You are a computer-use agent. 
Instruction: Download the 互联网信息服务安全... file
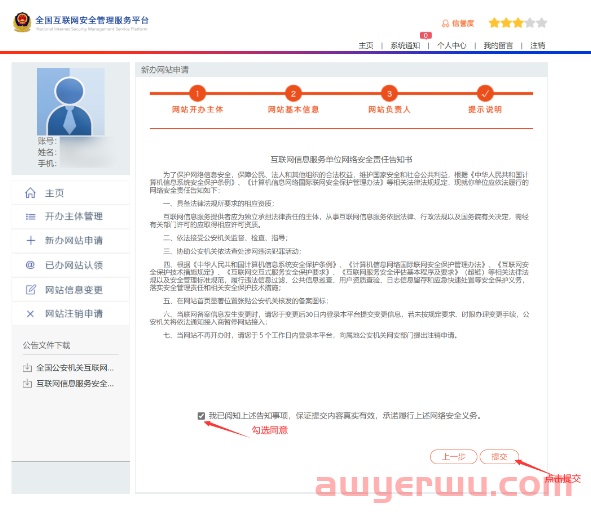(75, 384)
